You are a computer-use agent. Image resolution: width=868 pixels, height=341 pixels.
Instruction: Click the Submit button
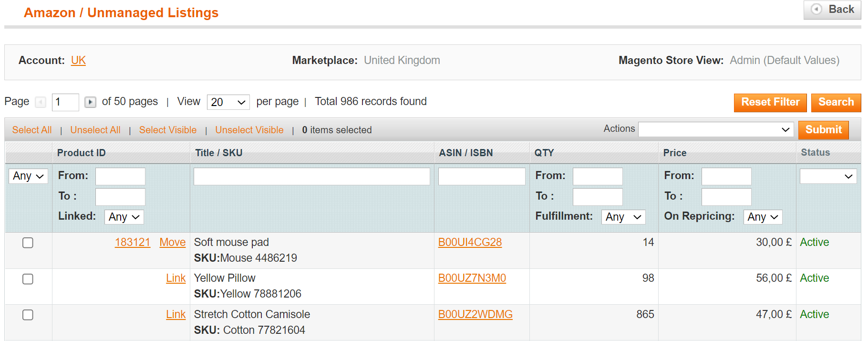click(x=824, y=130)
